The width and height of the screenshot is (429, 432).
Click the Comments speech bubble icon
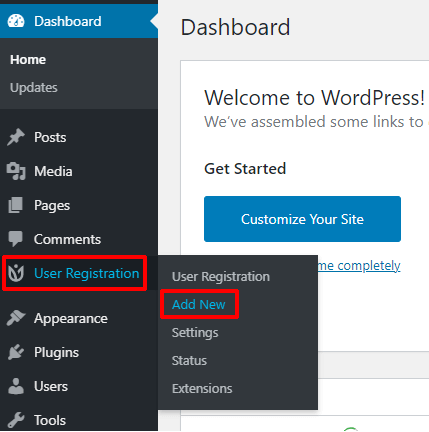point(16,239)
